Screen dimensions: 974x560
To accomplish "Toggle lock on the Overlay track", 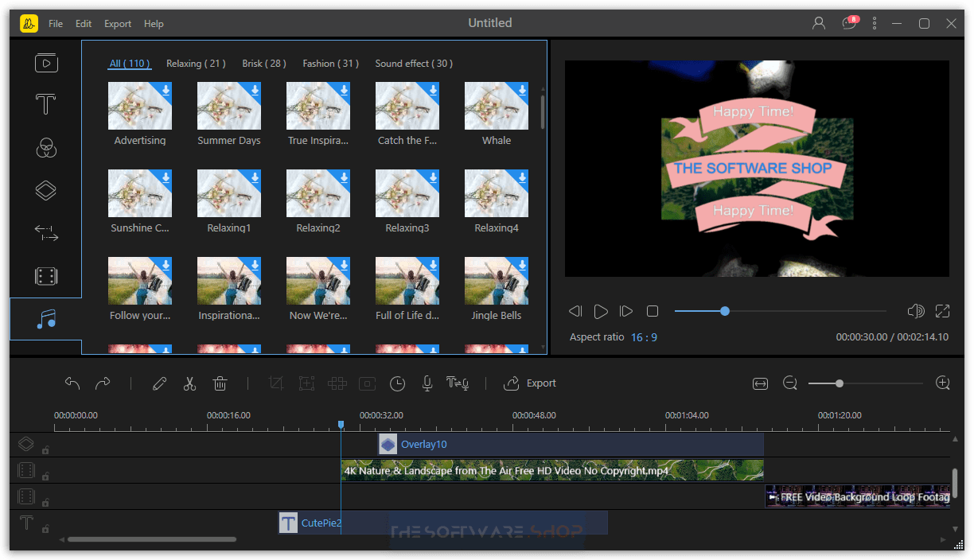I will click(45, 449).
